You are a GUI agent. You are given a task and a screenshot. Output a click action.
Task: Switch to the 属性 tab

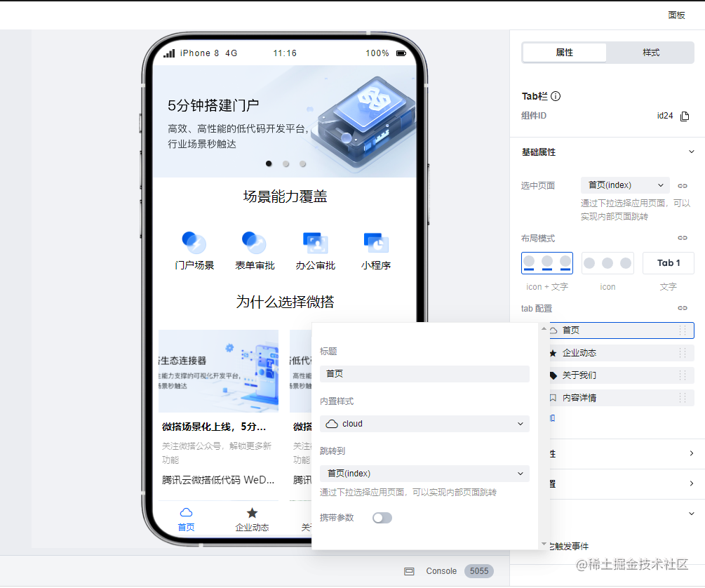point(564,53)
